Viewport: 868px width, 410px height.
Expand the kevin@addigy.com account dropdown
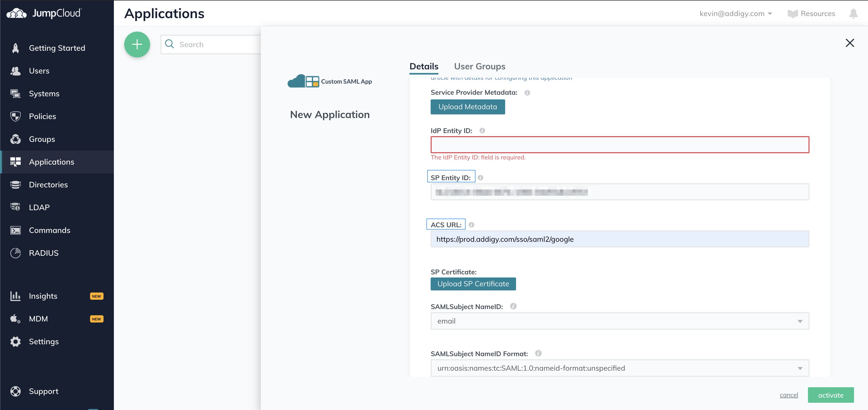point(736,13)
